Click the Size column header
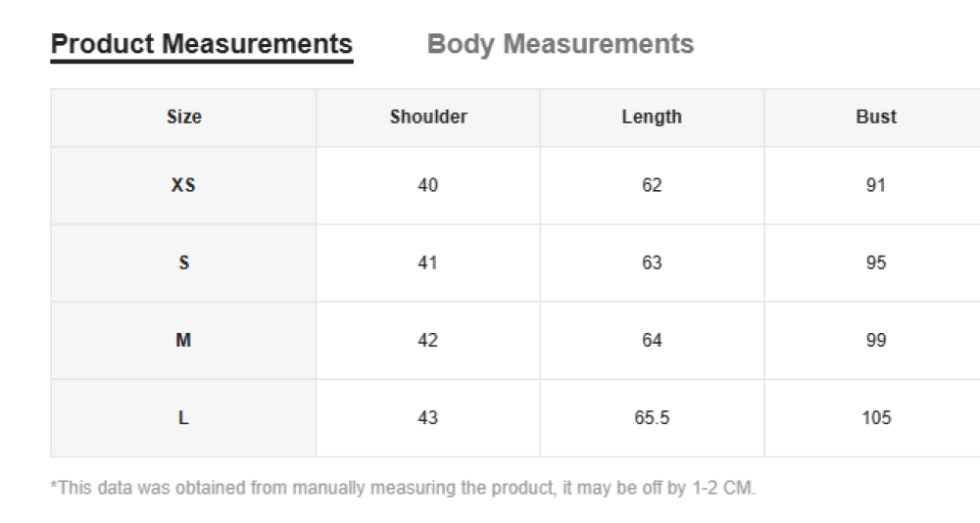Viewport: 980px width, 523px height. [x=184, y=117]
